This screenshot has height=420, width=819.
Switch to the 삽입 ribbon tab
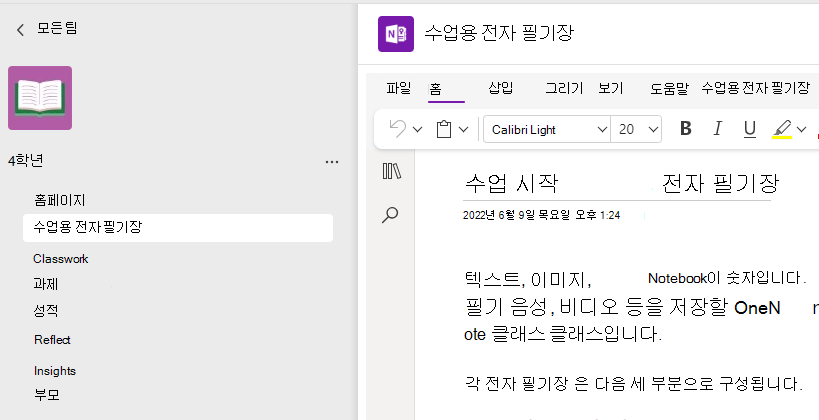tap(500, 88)
